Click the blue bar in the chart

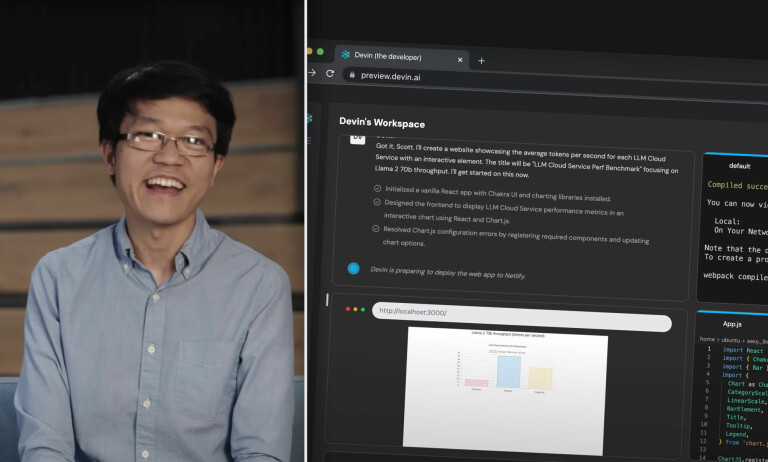pyautogui.click(x=509, y=372)
